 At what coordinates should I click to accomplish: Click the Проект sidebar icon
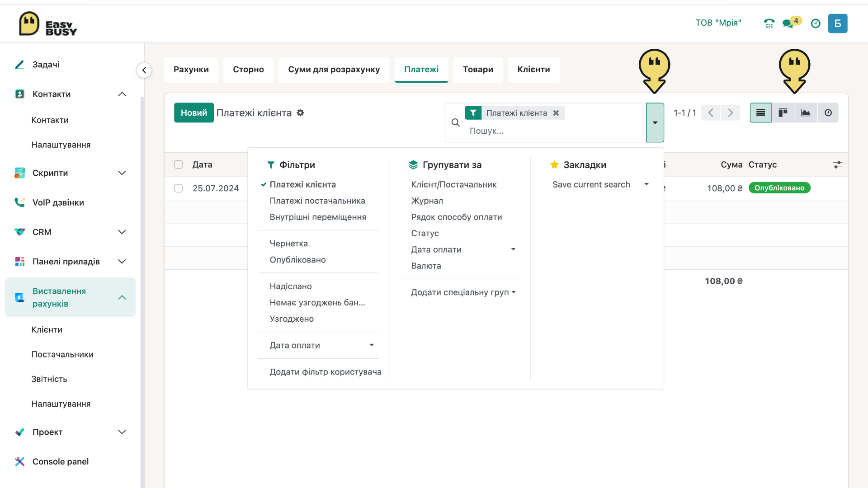point(20,432)
